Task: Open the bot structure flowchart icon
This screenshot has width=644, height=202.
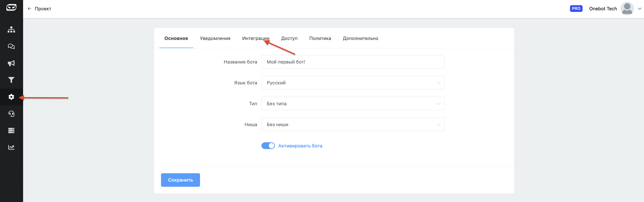Action: [x=11, y=30]
